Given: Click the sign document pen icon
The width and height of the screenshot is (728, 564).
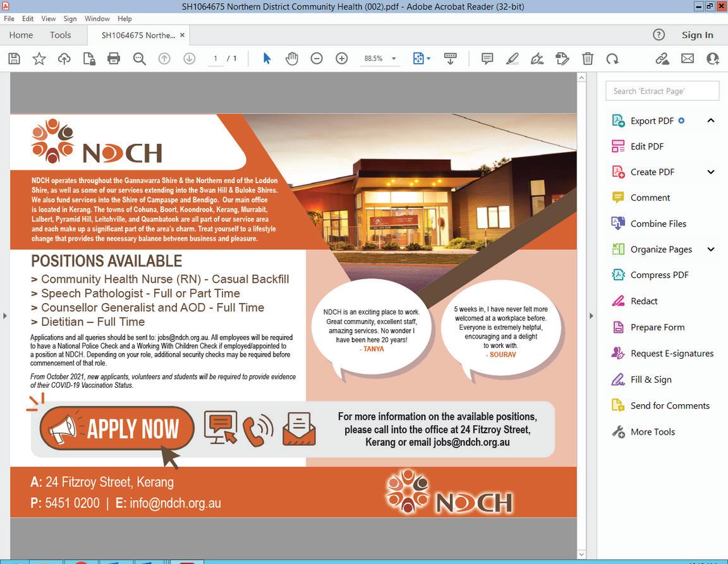Looking at the screenshot, I should (537, 59).
